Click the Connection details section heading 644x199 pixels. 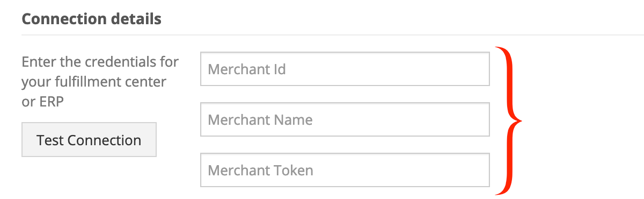pos(91,19)
